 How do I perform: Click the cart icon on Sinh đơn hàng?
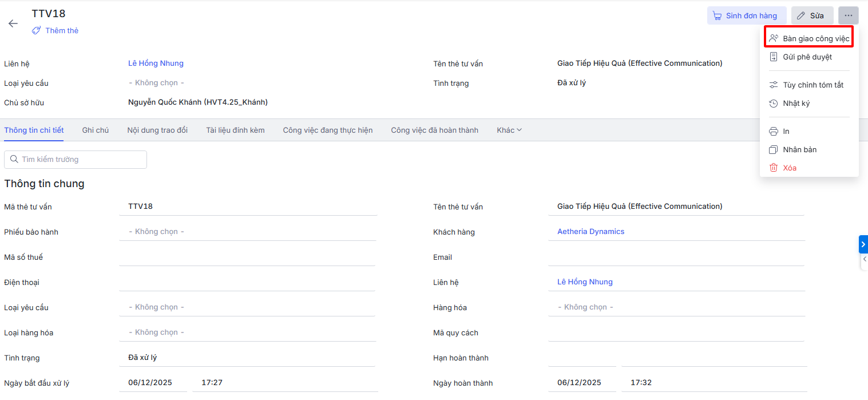(717, 16)
